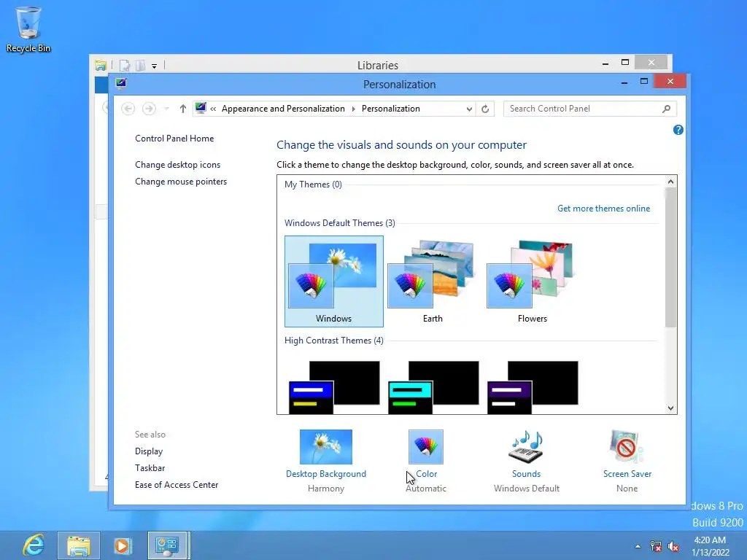The image size is (747, 560).
Task: Click the Desktop Background text link
Action: pyautogui.click(x=326, y=474)
